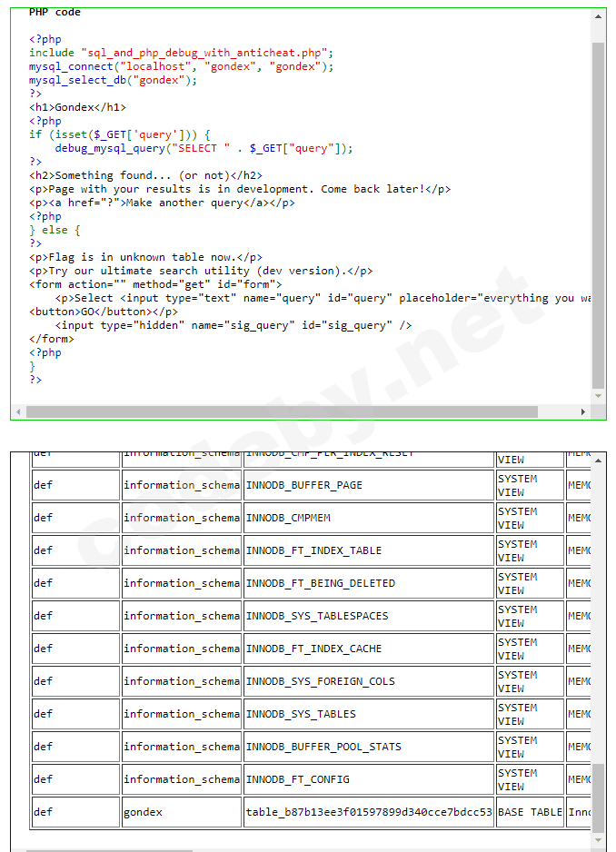This screenshot has width=616, height=852.
Task: Click the "gondex" schema cell in the last row
Action: point(182,812)
